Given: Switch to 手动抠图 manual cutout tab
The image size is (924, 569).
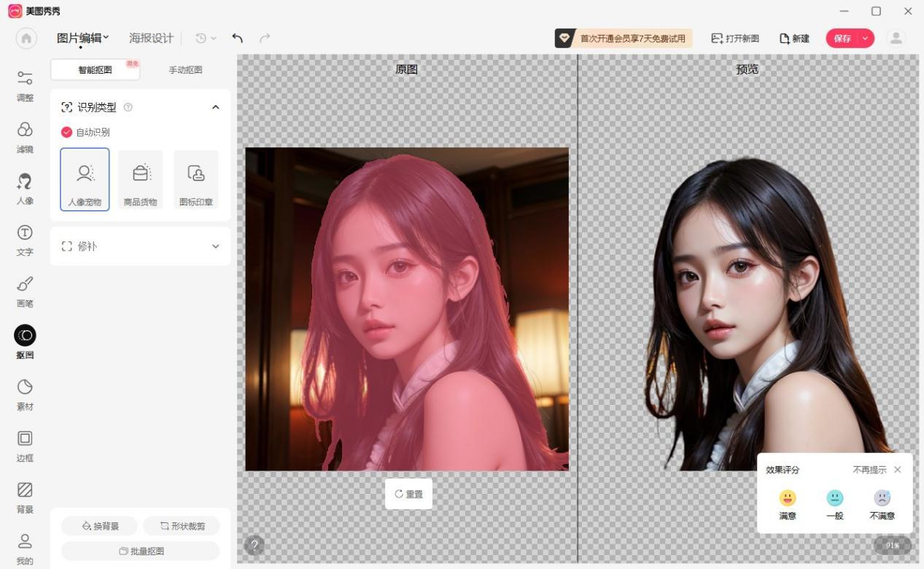Looking at the screenshot, I should 185,70.
